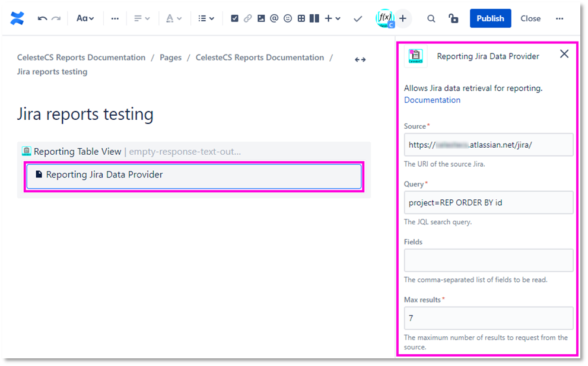588x366 pixels.
Task: Redo the last undone edit
Action: (x=56, y=18)
